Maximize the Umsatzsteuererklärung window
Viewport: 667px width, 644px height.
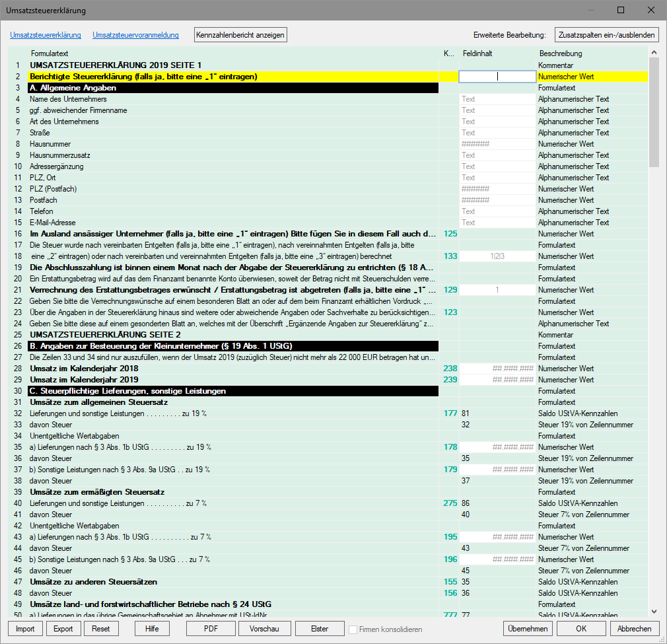coord(621,10)
